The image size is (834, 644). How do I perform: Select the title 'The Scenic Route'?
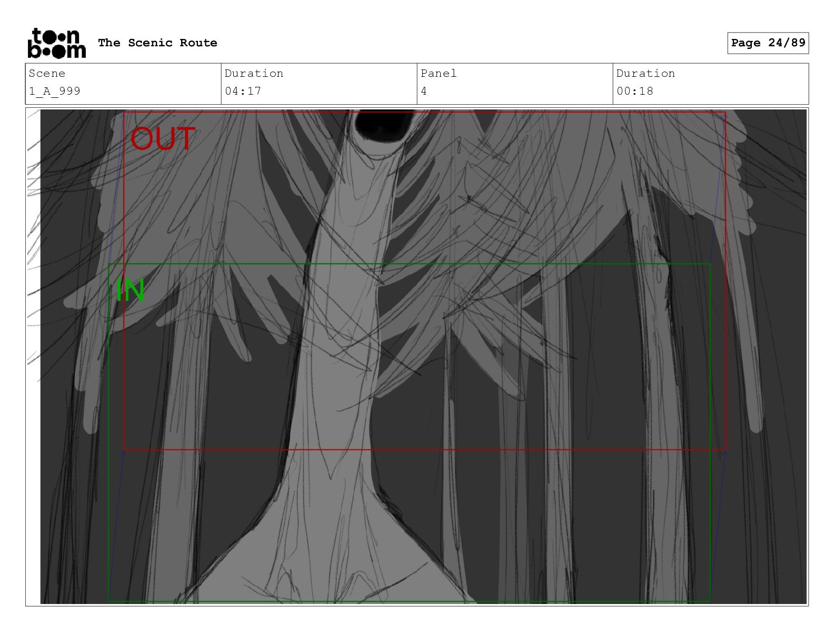(157, 43)
